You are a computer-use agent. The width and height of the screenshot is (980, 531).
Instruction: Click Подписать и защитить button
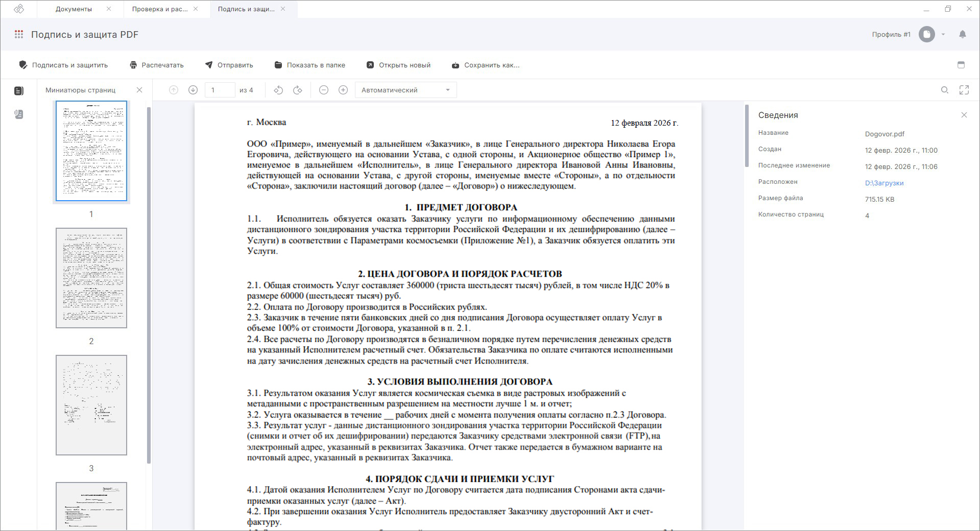(x=63, y=65)
